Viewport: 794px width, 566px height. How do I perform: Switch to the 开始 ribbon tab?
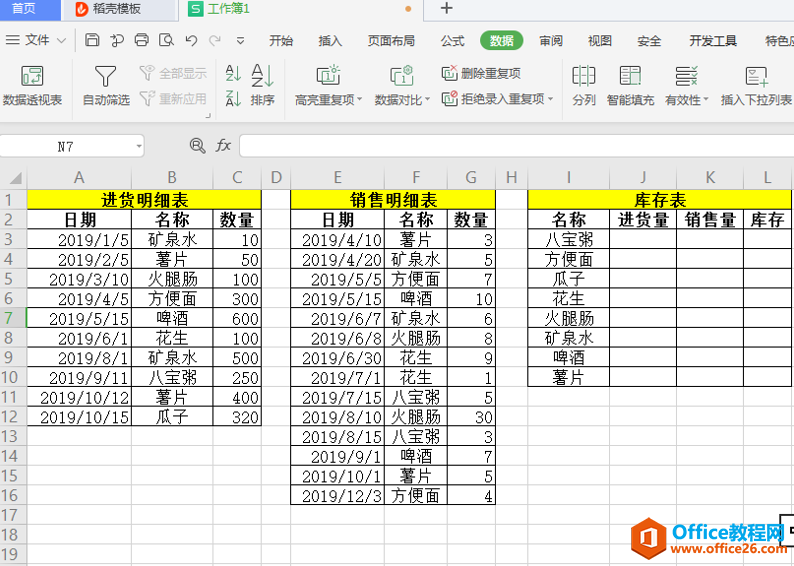pyautogui.click(x=281, y=41)
